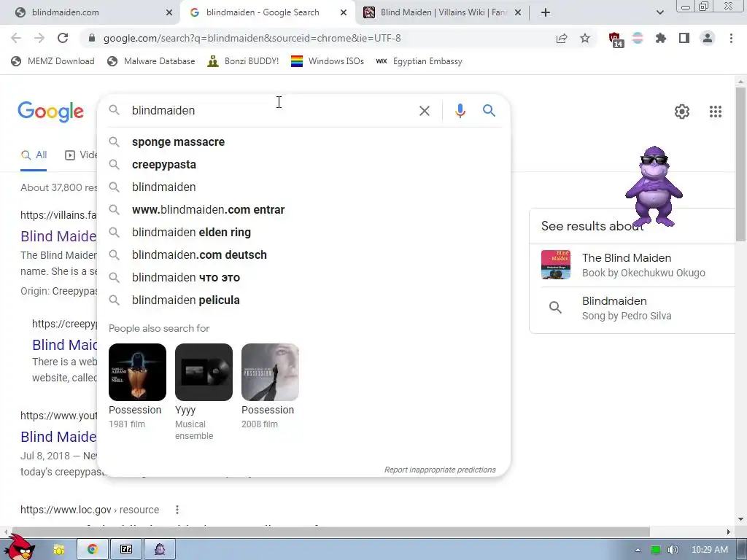Go back using browser back arrow
This screenshot has width=747, height=560.
(16, 38)
